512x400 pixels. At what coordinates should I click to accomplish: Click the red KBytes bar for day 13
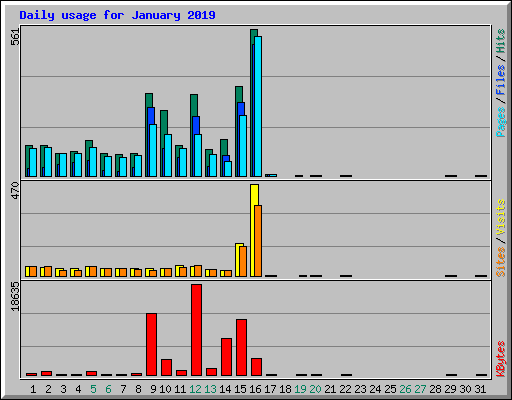coord(211,372)
